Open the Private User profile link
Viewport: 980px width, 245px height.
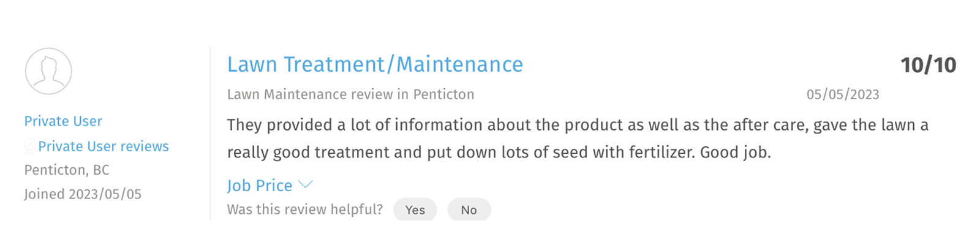(x=63, y=121)
